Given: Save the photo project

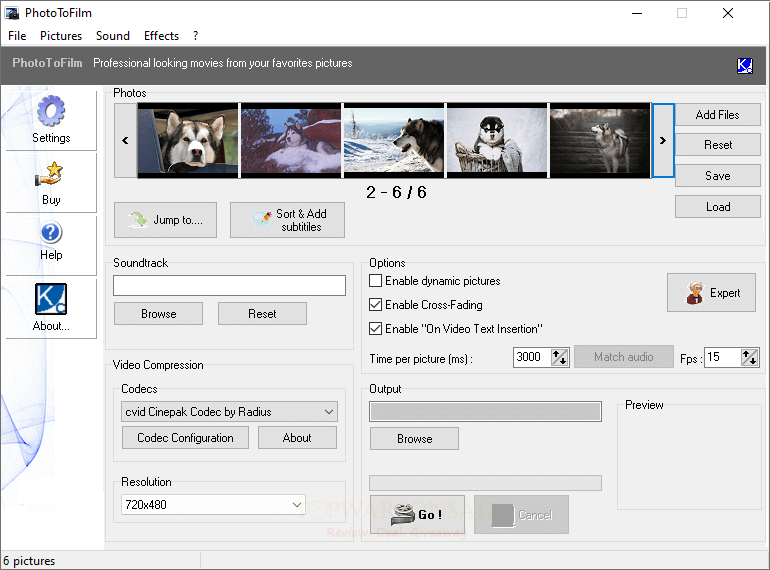Looking at the screenshot, I should click(x=717, y=176).
